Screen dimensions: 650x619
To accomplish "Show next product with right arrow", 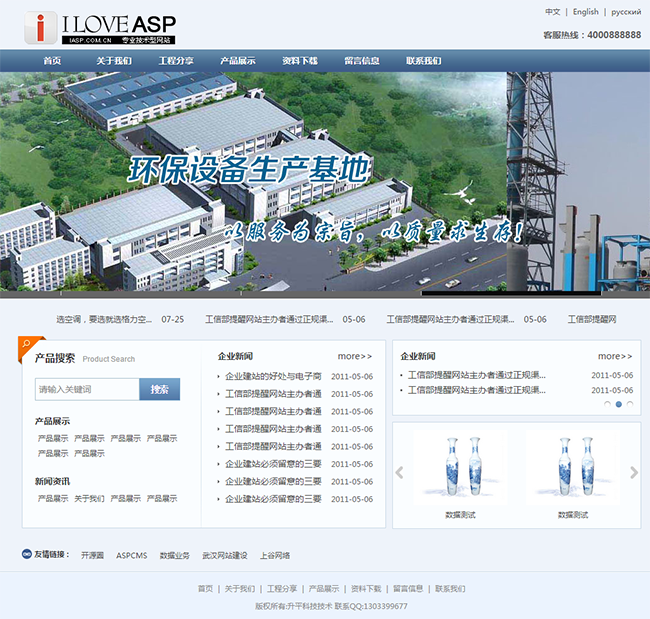I will pyautogui.click(x=633, y=473).
